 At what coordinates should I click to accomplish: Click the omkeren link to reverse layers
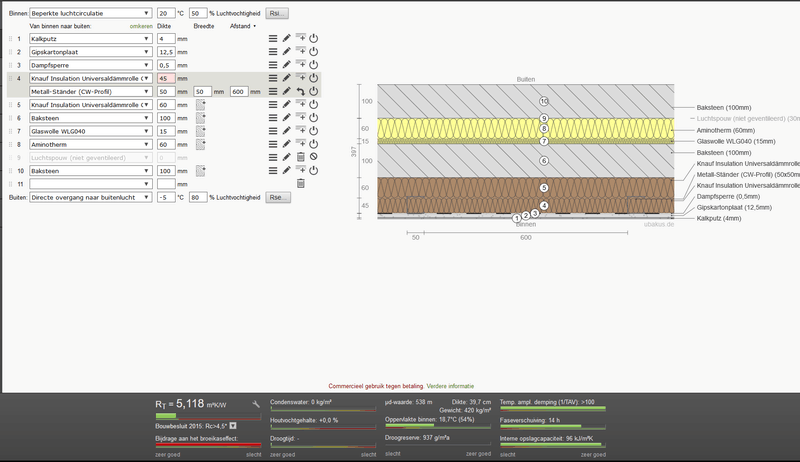143,26
